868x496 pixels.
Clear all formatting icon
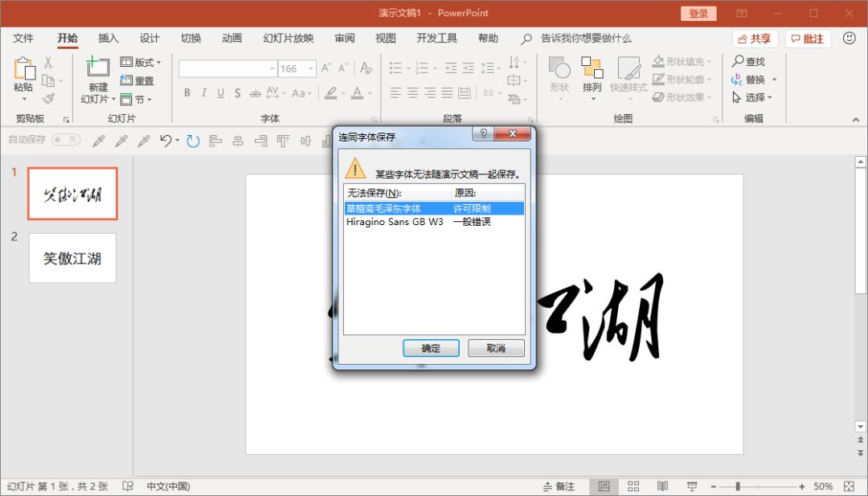[366, 68]
